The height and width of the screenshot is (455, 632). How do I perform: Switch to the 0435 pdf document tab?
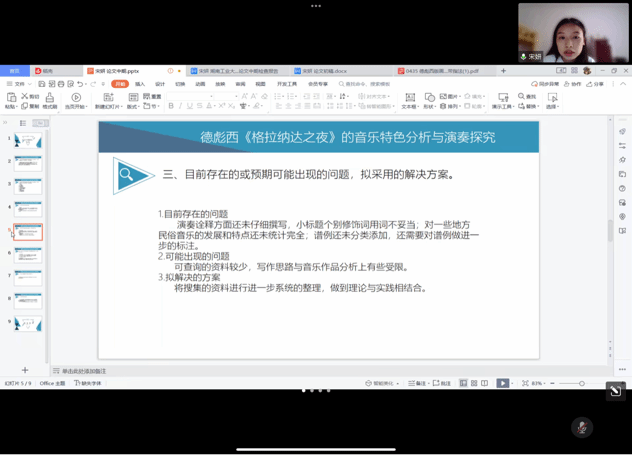tap(445, 71)
